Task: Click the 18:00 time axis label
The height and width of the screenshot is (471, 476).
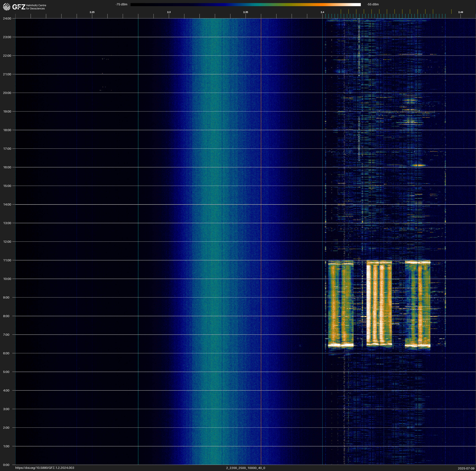Action: (x=7, y=130)
